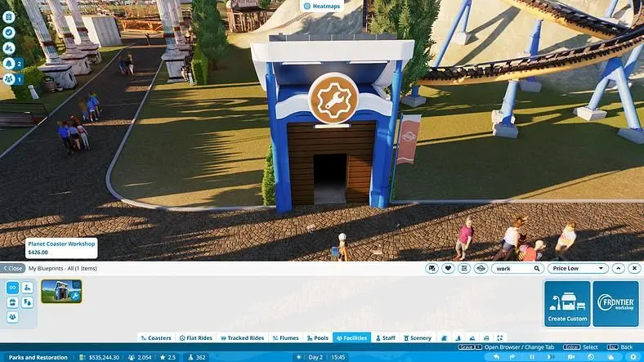The height and width of the screenshot is (362, 644).
Task: Pick the Planet Coaster Workshop blueprint thumbnail
Action: [x=61, y=291]
